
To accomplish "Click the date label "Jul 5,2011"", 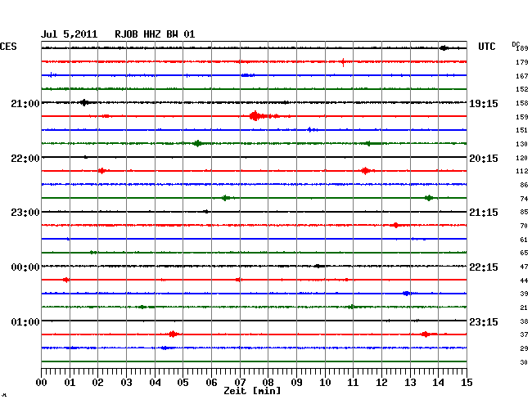I will [x=69, y=34].
